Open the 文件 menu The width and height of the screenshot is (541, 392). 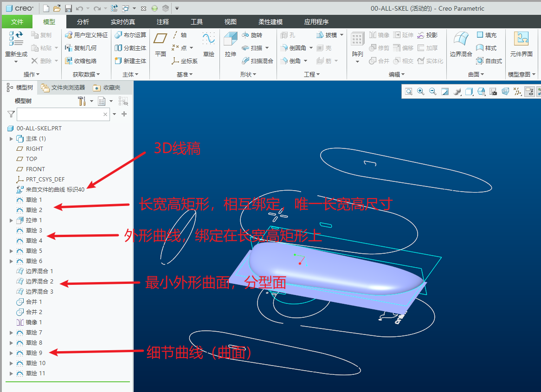tap(17, 22)
